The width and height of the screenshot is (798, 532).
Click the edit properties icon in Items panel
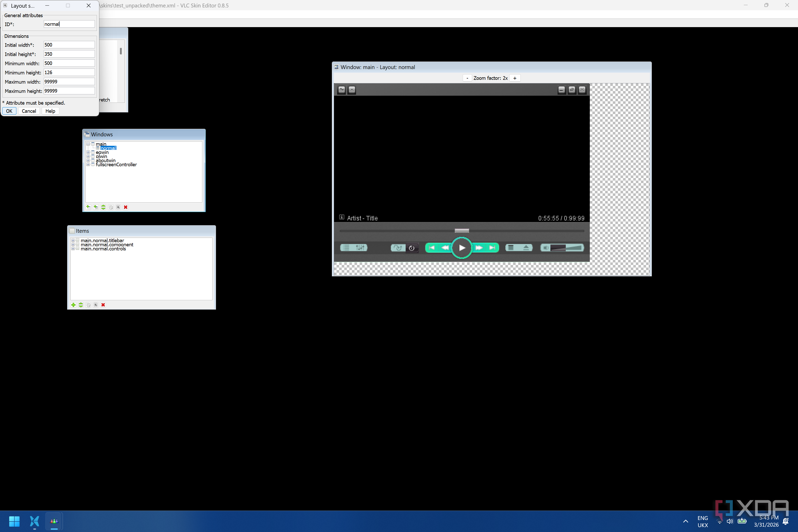96,305
